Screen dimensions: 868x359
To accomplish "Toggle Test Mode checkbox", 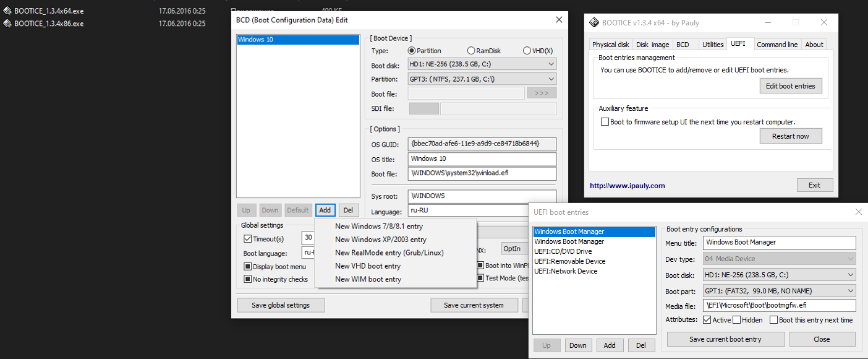I will point(480,278).
